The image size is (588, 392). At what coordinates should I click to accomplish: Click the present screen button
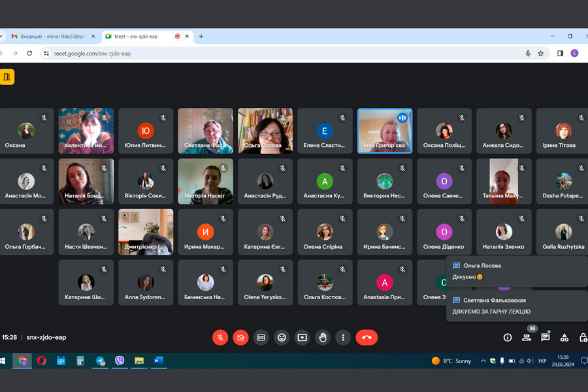(302, 338)
